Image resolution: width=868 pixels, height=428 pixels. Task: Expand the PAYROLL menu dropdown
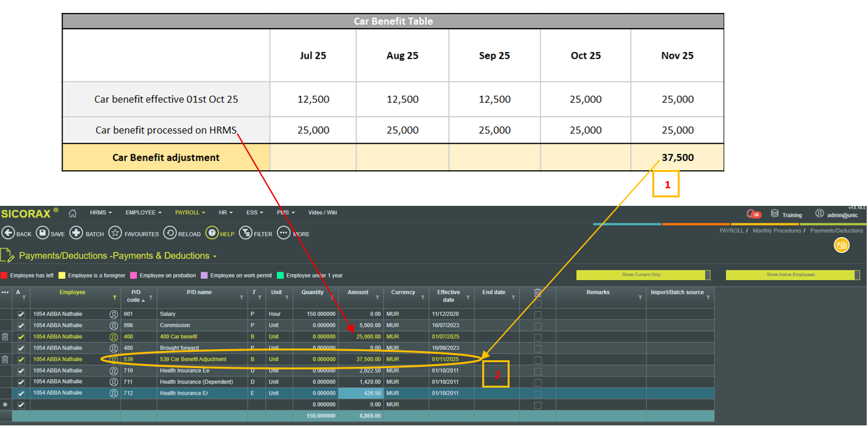(x=189, y=213)
